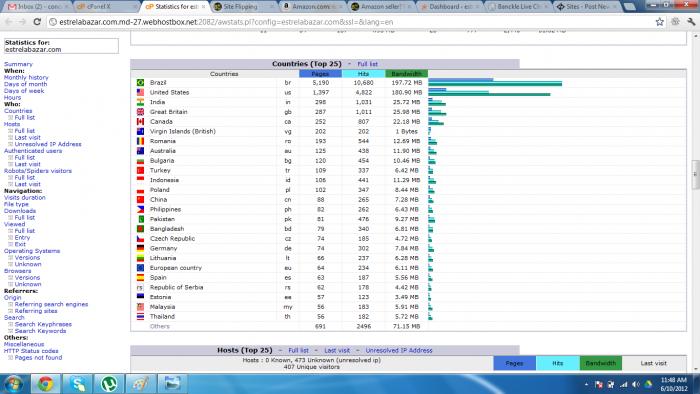
Task: Click the Germany flag icon
Action: (140, 248)
